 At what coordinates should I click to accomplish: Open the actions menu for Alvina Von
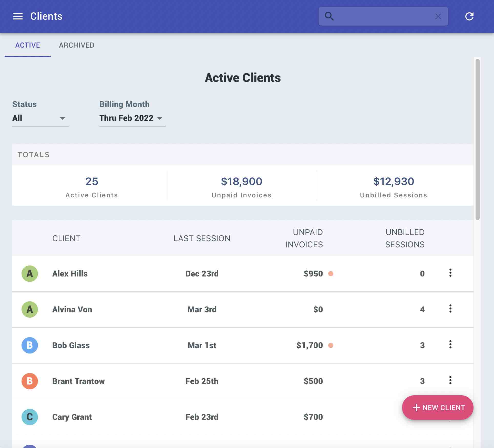tap(450, 309)
